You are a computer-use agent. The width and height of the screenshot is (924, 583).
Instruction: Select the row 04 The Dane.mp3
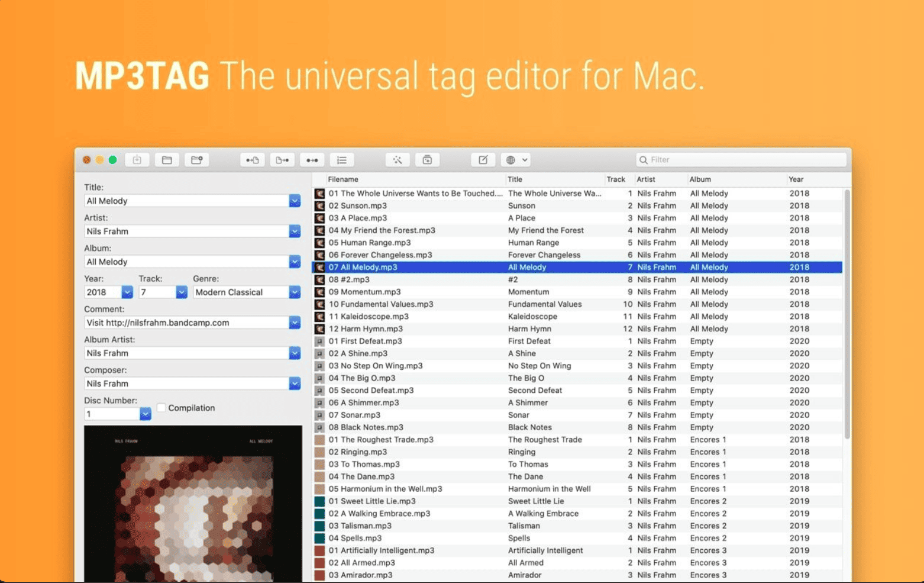(x=577, y=476)
